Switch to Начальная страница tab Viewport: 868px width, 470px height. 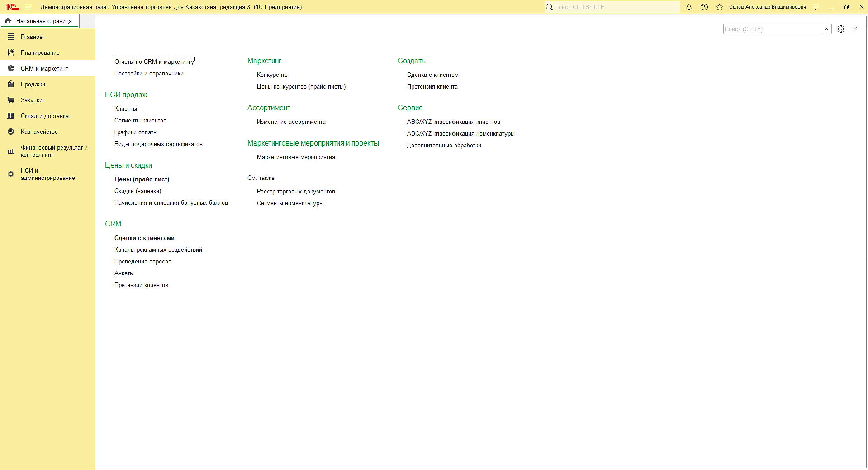[39, 21]
